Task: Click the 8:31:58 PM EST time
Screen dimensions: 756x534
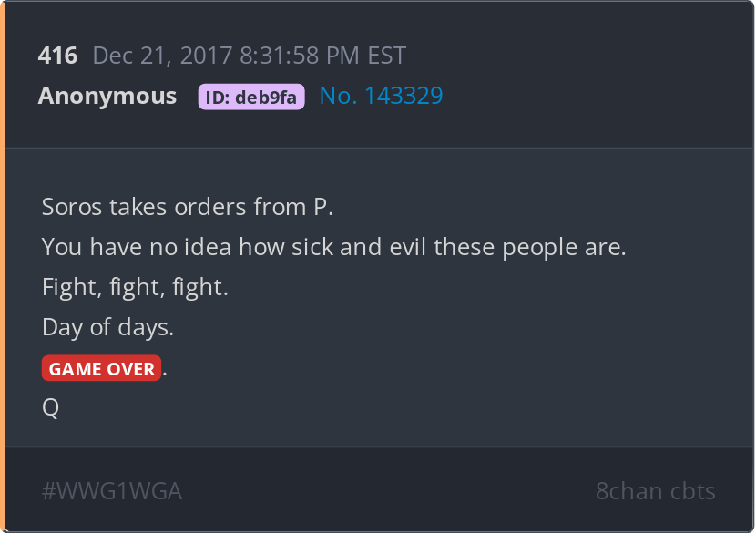Action: point(323,56)
